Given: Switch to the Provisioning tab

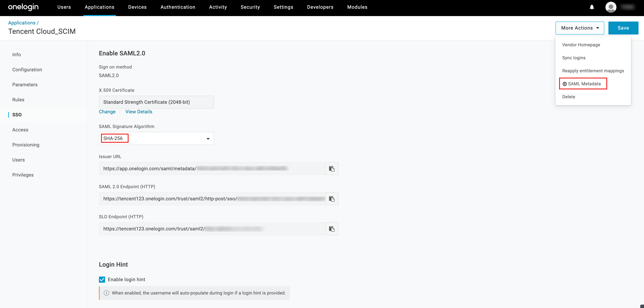Looking at the screenshot, I should click(x=26, y=145).
